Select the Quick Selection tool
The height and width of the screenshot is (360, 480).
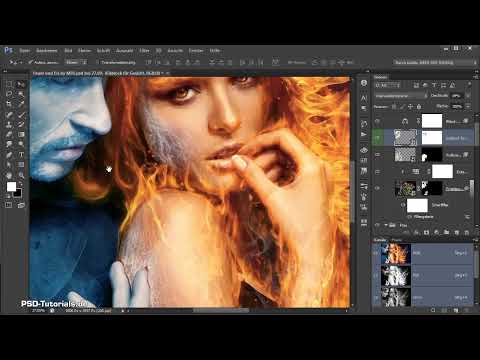(x=21, y=94)
